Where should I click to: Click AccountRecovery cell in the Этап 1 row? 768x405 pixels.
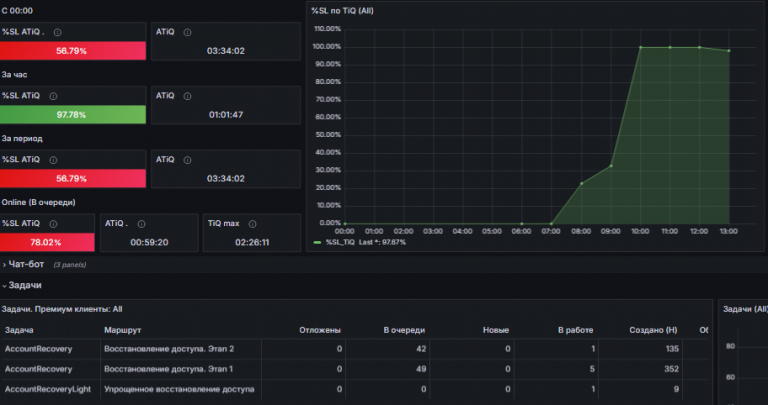click(x=39, y=369)
